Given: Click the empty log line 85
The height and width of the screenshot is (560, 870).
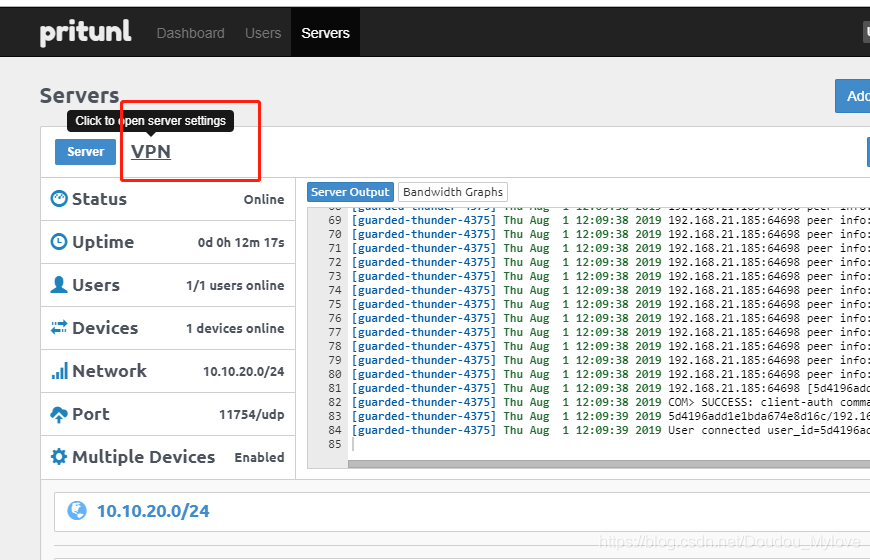Looking at the screenshot, I should pos(610,444).
